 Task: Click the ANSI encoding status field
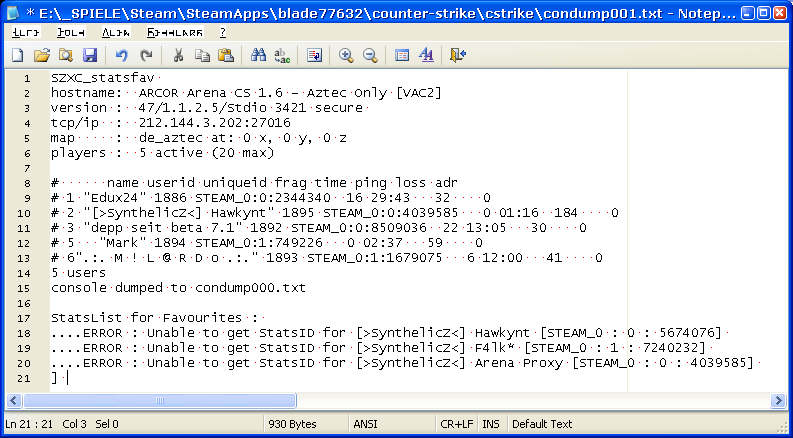click(366, 424)
